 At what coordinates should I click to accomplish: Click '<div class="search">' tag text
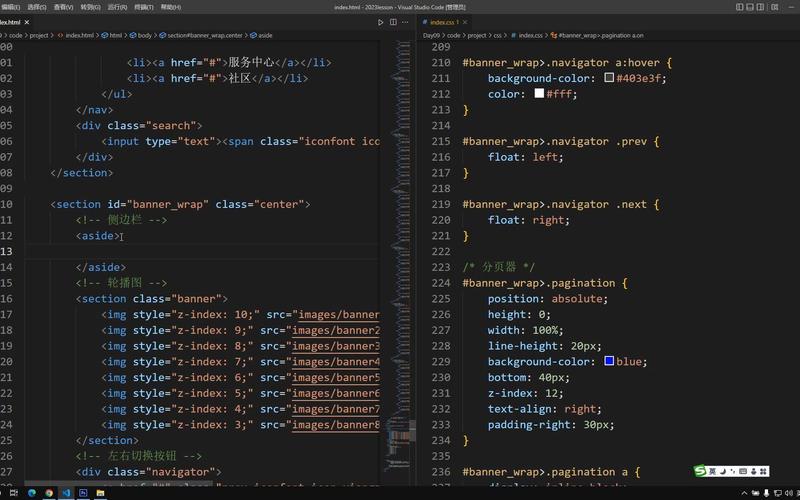pos(139,126)
